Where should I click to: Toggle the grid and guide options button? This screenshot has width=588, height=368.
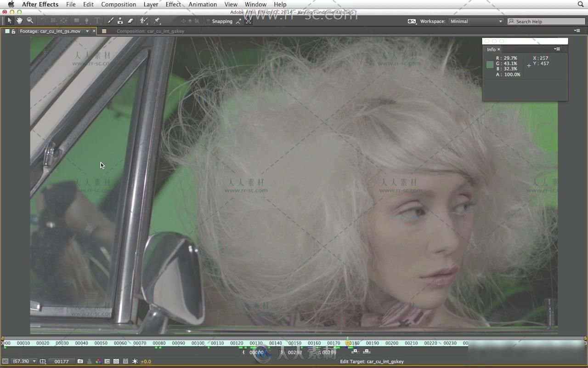pos(43,362)
